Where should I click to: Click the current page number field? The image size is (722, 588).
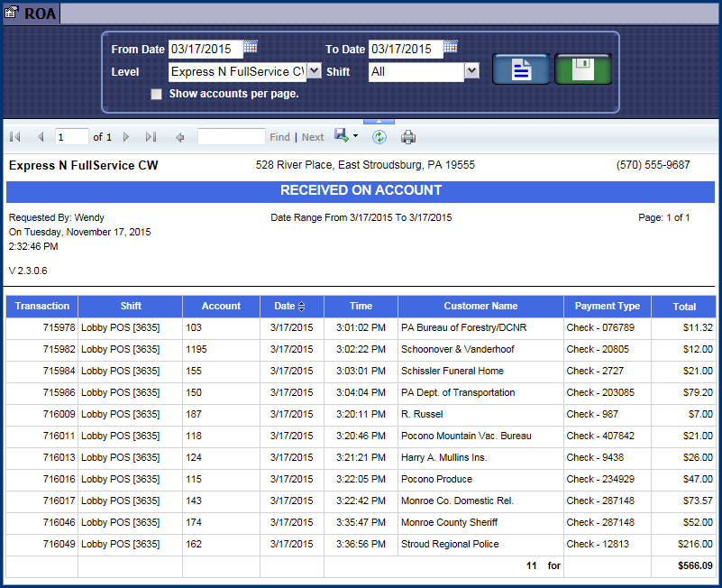(71, 137)
